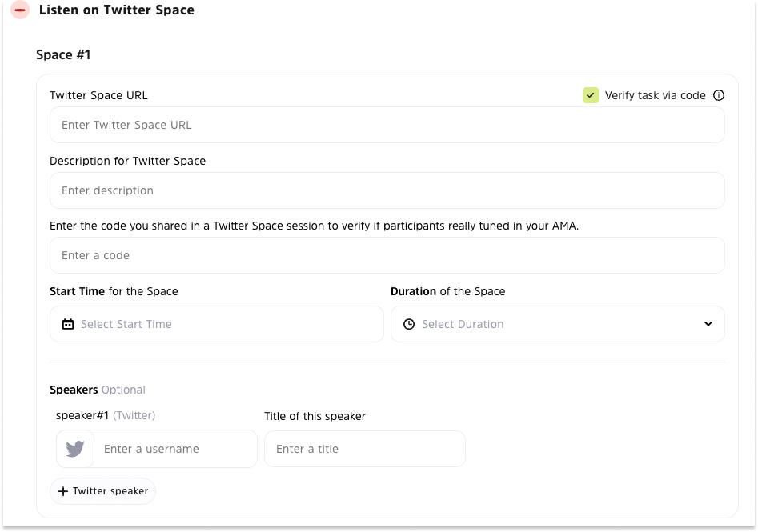Add another Twitter speaker

(x=103, y=491)
